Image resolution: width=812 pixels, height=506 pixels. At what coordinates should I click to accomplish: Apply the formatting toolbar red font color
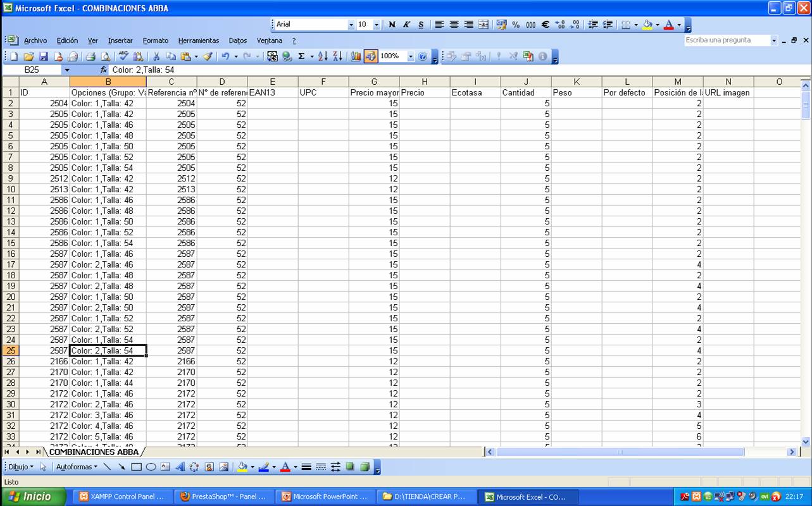pos(668,25)
